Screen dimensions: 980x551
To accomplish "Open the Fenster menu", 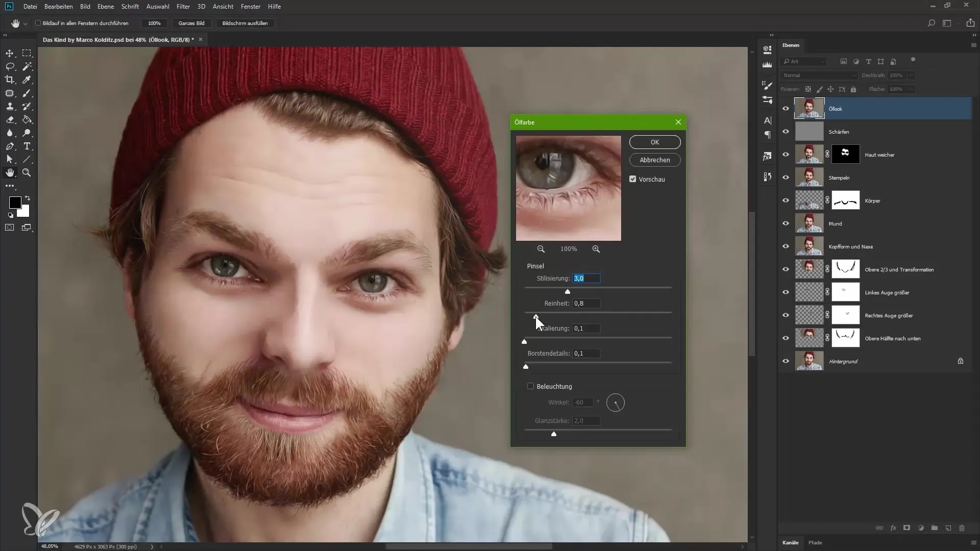I will pyautogui.click(x=251, y=7).
